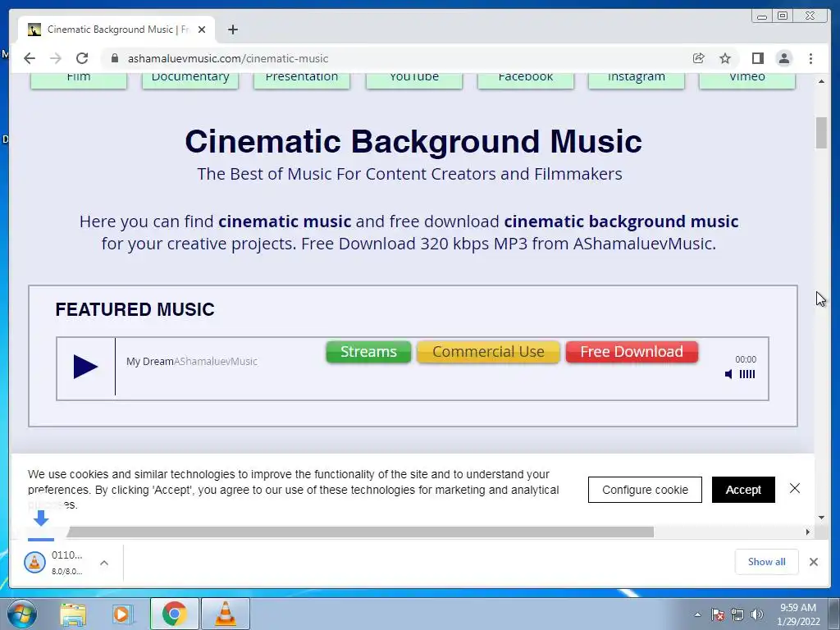The width and height of the screenshot is (840, 630).
Task: Click the red Free Download button
Action: click(632, 352)
